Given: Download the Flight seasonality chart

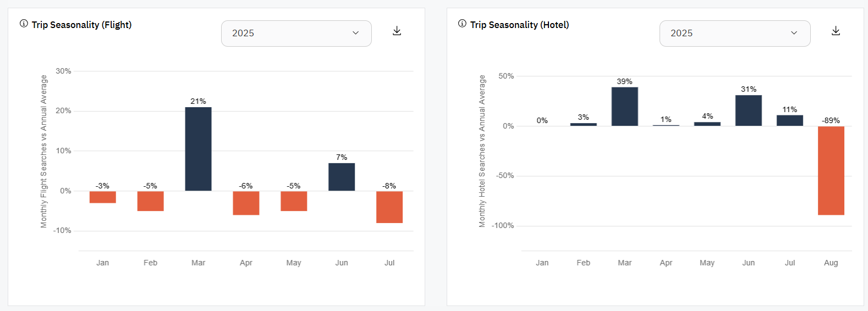Looking at the screenshot, I should [x=397, y=31].
